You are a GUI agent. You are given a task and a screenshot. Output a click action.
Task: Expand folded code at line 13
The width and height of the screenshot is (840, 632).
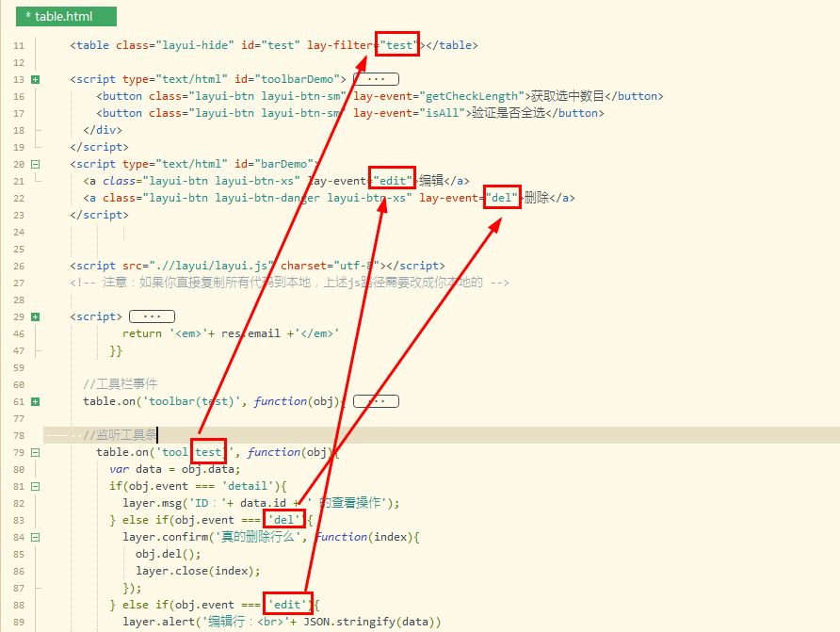(36, 80)
